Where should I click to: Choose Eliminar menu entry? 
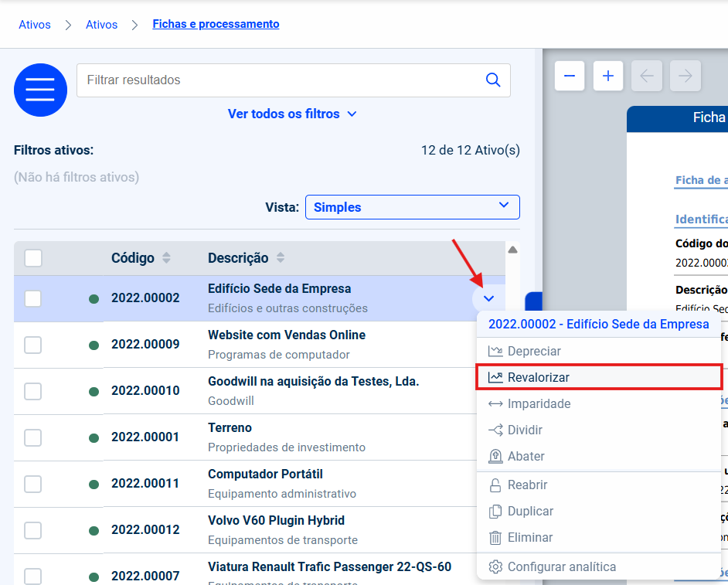[599, 538]
